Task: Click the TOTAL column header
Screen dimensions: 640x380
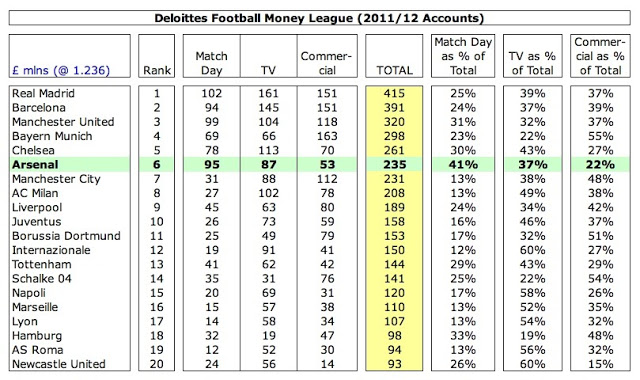Action: (x=394, y=70)
